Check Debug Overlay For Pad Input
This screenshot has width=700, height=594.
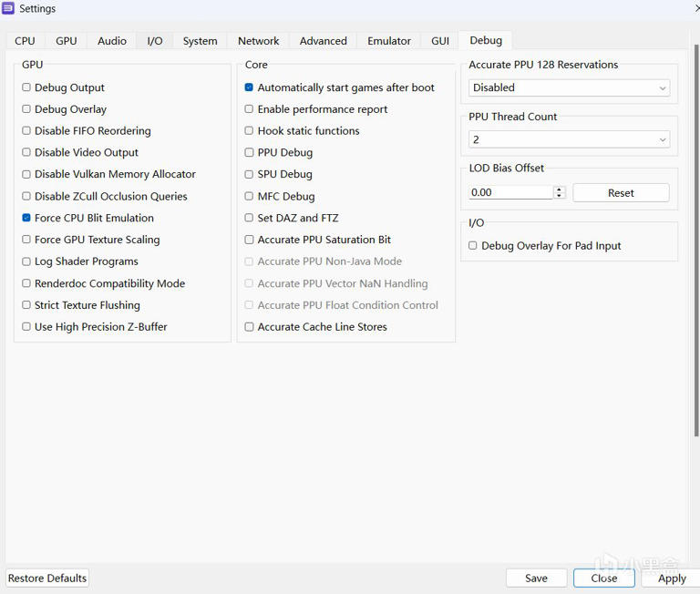click(473, 246)
